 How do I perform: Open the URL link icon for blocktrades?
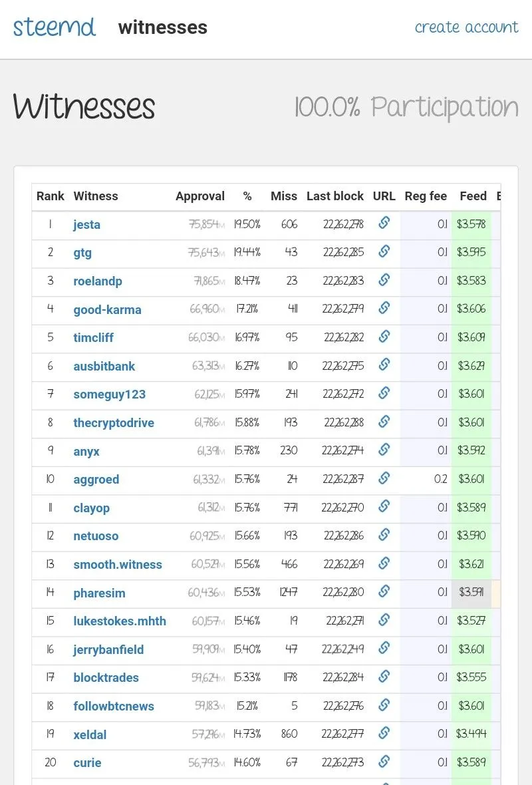[384, 676]
